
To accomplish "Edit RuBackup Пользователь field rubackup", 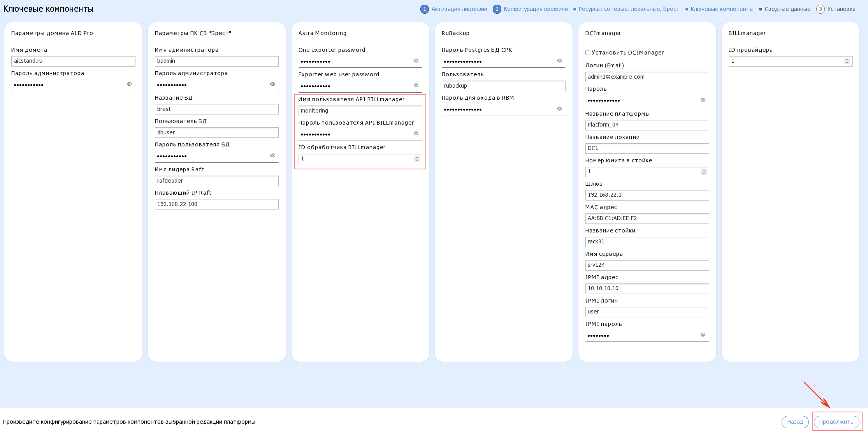I will coord(503,86).
